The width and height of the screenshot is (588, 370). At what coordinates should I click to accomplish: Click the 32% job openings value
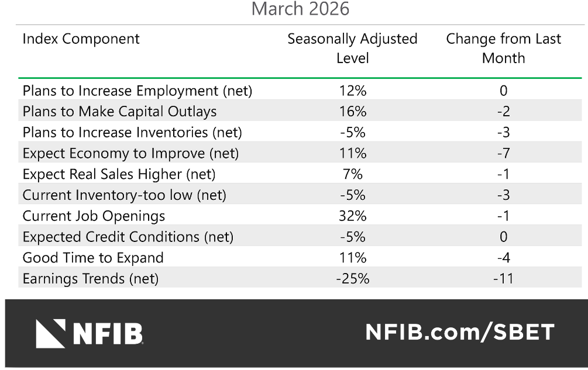coord(352,216)
